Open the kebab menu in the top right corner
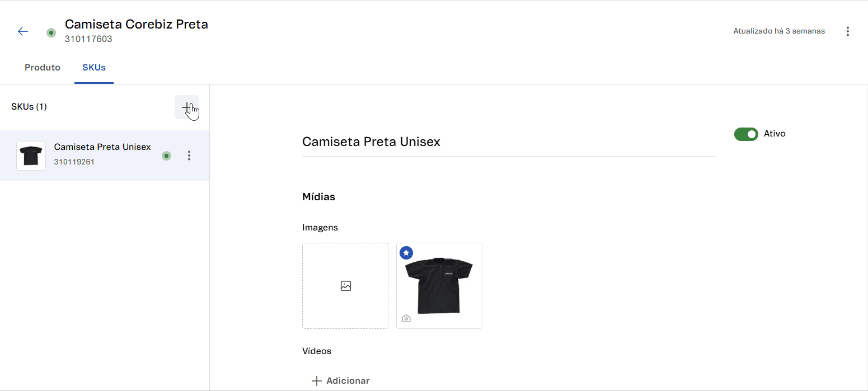The width and height of the screenshot is (868, 391). (x=848, y=31)
